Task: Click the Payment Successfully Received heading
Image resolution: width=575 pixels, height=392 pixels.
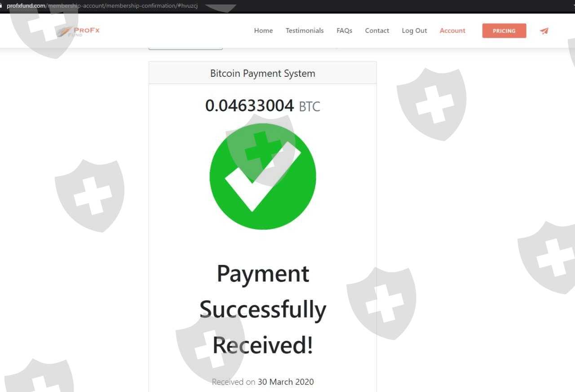Action: click(x=263, y=309)
